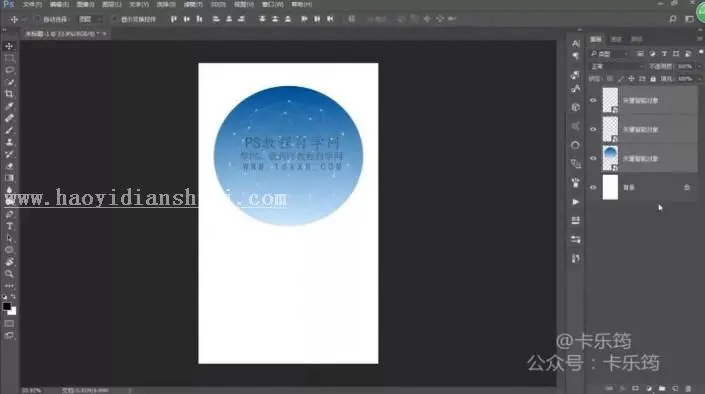Select the Eraser tool
705x394 pixels.
pyautogui.click(x=9, y=166)
